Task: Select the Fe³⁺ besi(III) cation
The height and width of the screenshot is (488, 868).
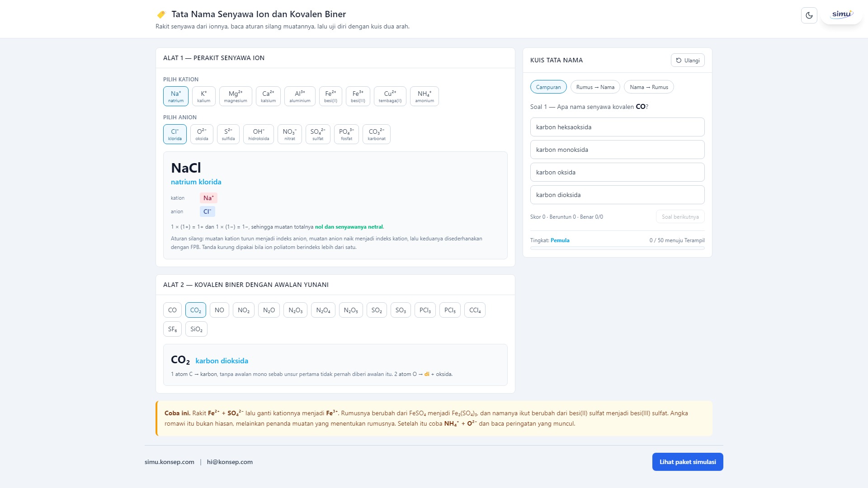Action: [x=358, y=96]
